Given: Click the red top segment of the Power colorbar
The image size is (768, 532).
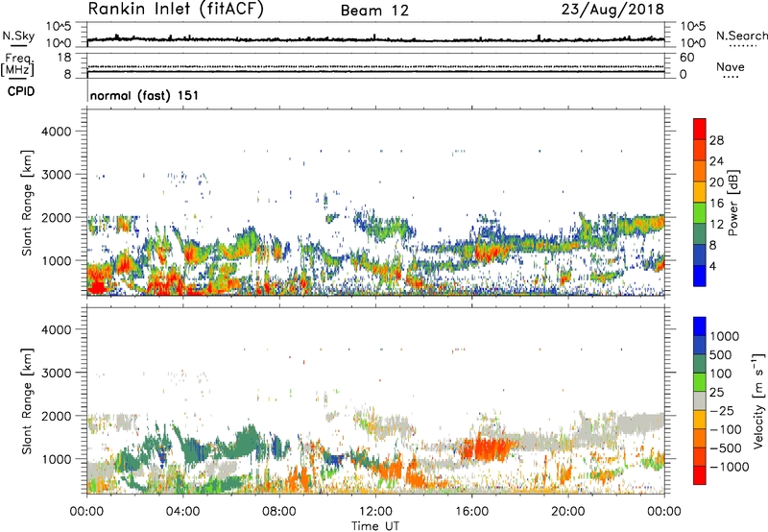Looking at the screenshot, I should pos(700,129).
